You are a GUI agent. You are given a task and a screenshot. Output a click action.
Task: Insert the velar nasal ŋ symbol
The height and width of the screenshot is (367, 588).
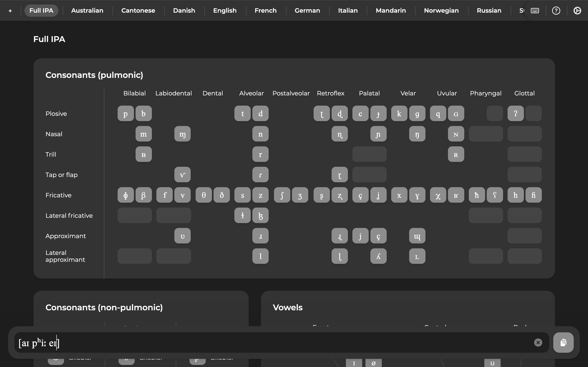pos(417,134)
